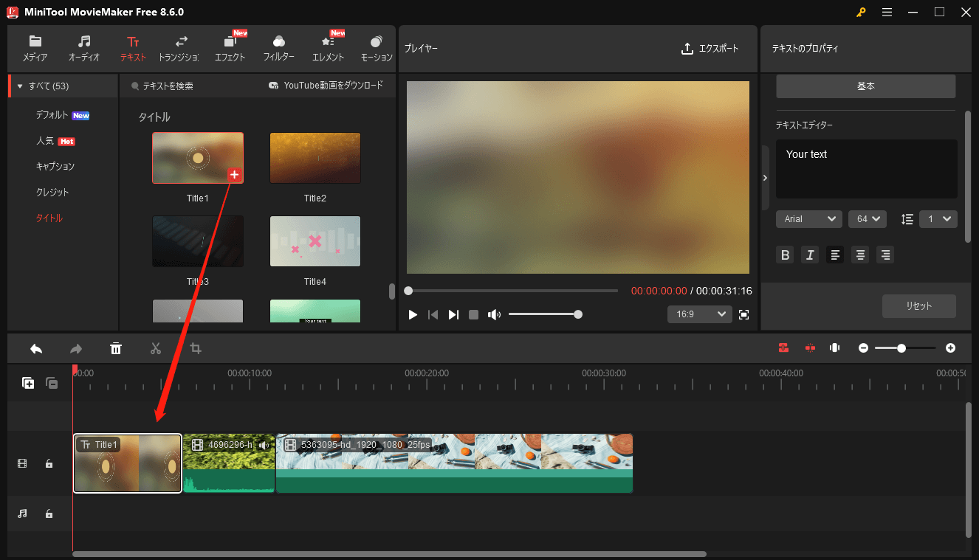Lock the audio track with its padlock
This screenshot has width=979, height=560.
tap(49, 514)
